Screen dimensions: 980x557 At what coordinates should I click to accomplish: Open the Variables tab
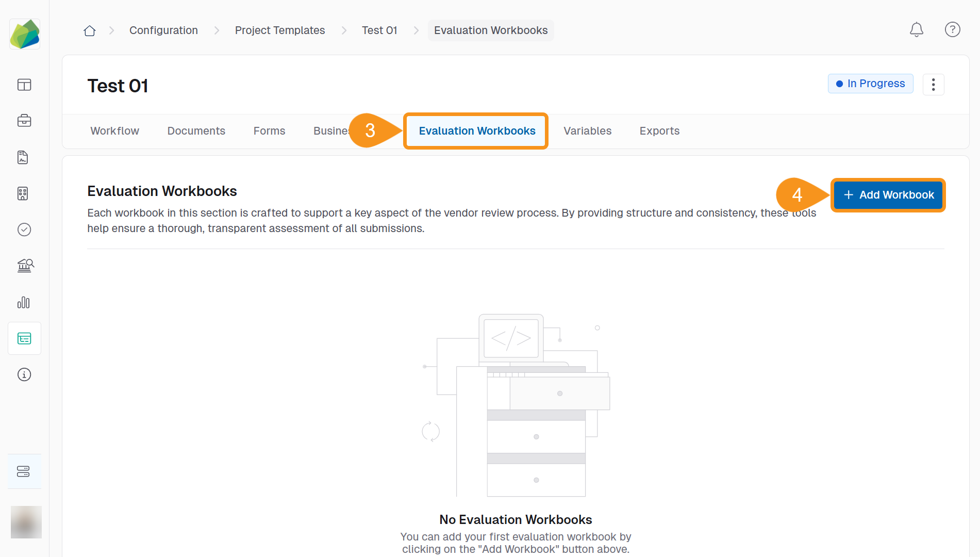(587, 131)
